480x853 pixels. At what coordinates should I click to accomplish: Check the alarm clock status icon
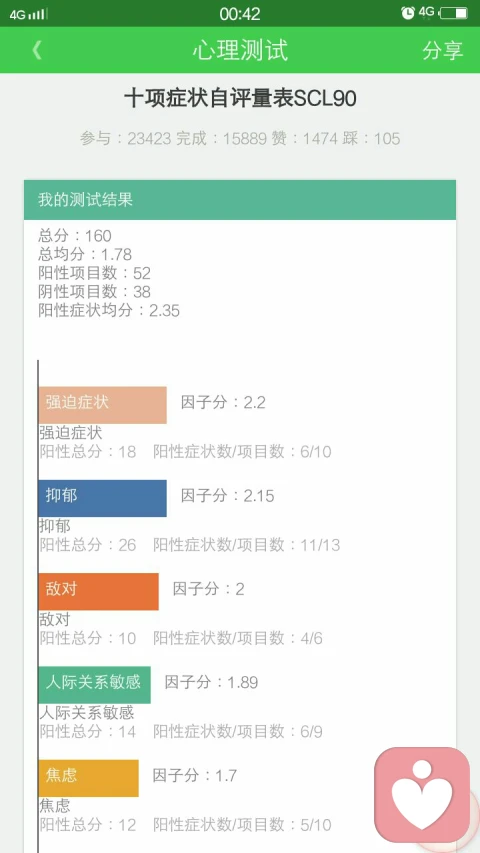[408, 13]
